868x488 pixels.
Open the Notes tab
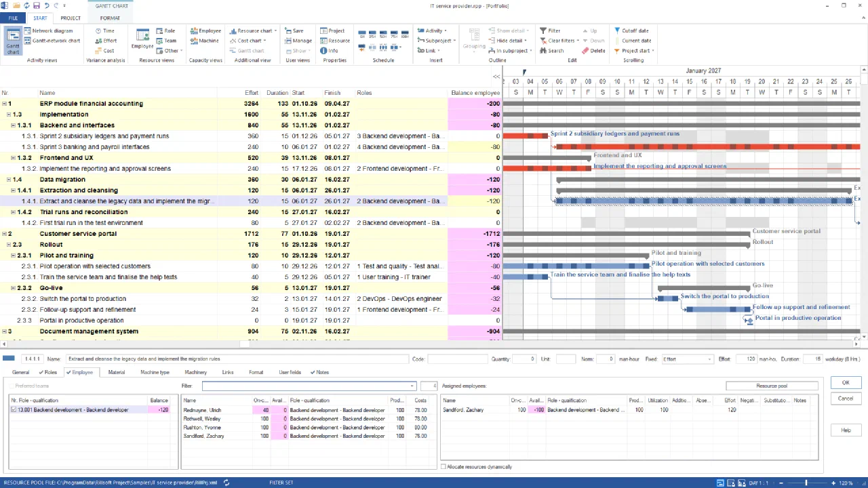point(319,372)
